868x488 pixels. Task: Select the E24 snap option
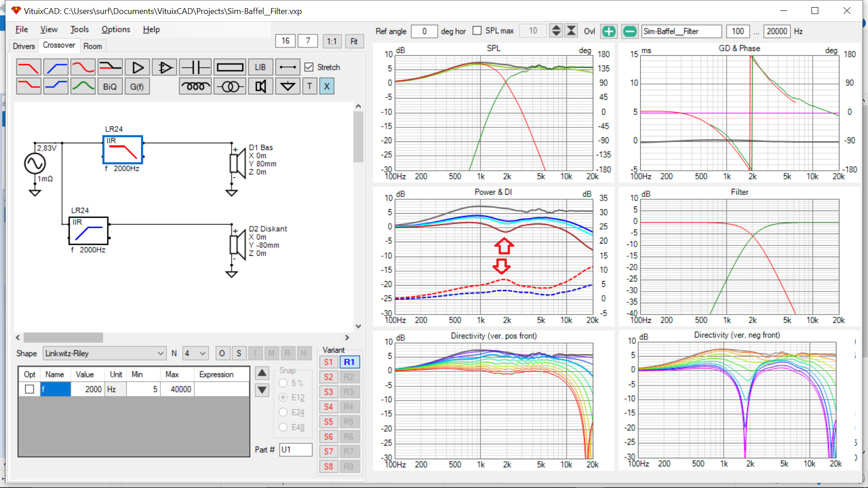283,412
